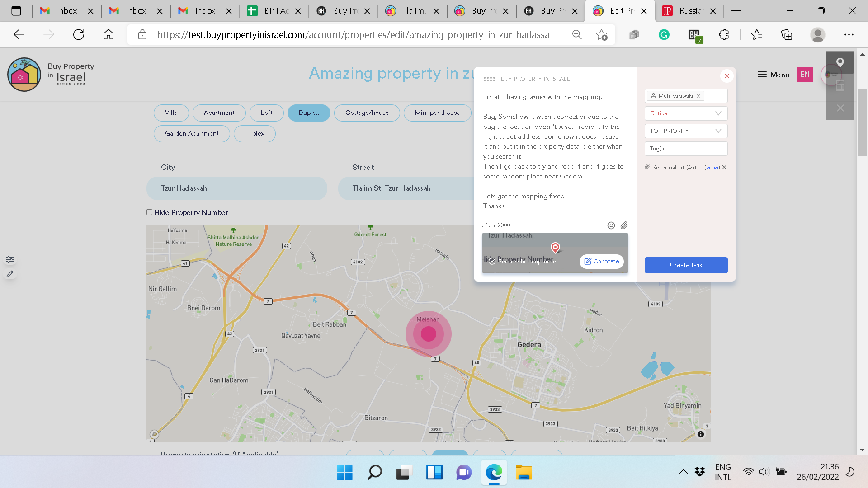This screenshot has width=868, height=488.
Task: Open the Grammarly extension icon
Action: pyautogui.click(x=664, y=35)
